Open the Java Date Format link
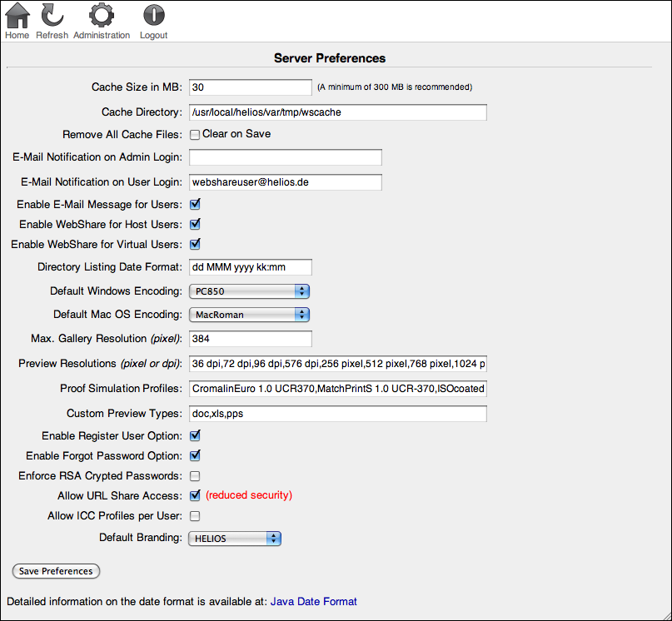 313,602
